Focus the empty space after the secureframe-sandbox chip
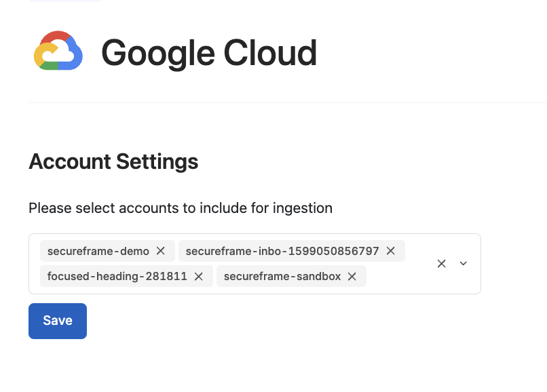Screen dimensions: 547x392 tap(398, 276)
